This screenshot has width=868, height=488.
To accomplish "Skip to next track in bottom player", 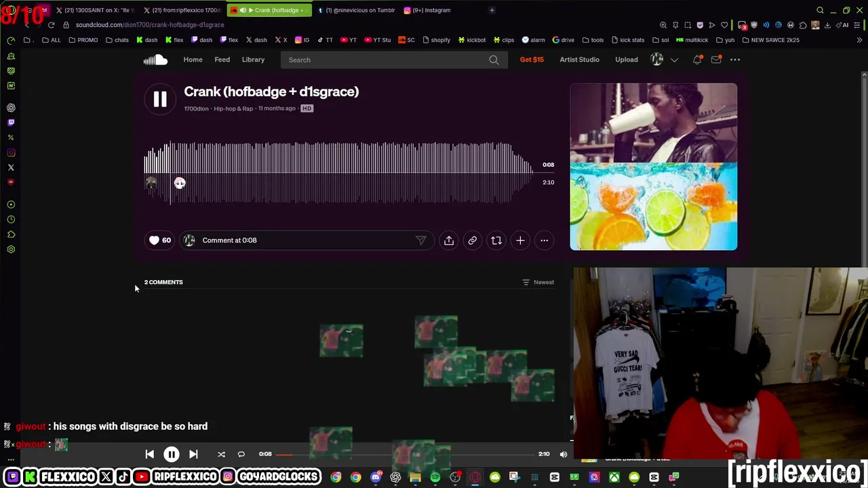I will coord(193,454).
